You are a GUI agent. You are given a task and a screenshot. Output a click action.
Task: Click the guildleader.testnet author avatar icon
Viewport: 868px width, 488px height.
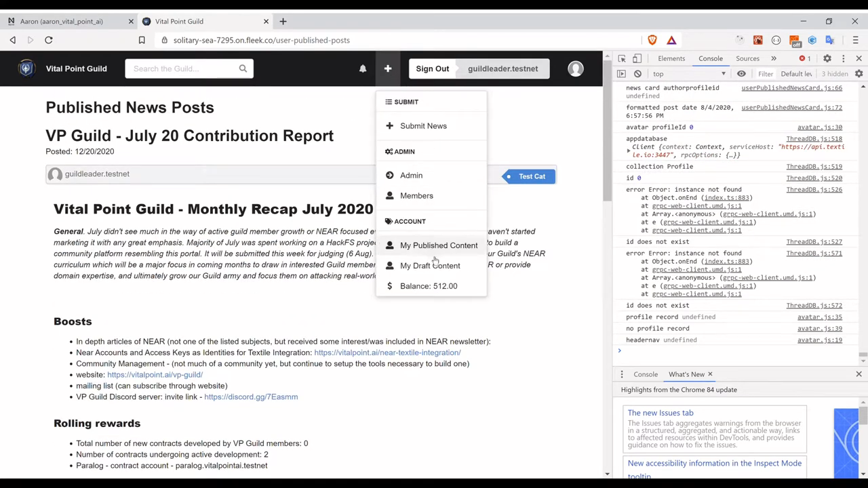[56, 174]
